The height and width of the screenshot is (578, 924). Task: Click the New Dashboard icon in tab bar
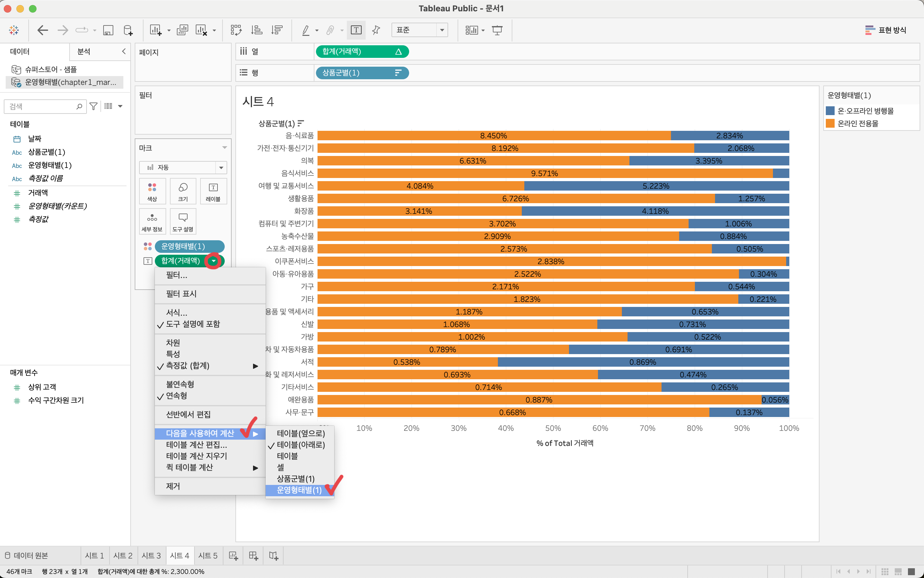click(253, 555)
